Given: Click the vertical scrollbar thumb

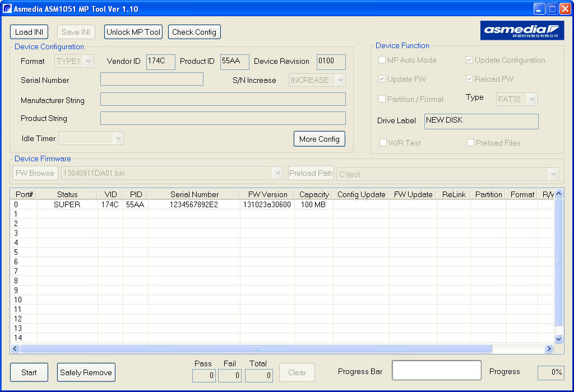Looking at the screenshot, I should 559,262.
